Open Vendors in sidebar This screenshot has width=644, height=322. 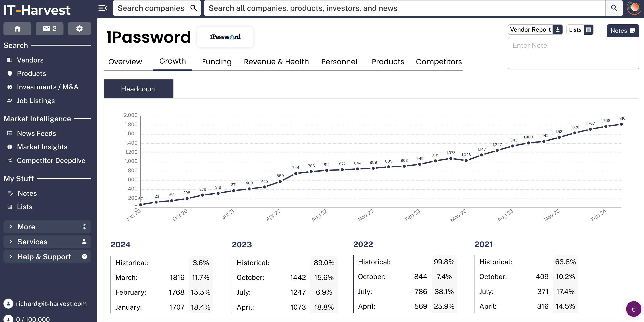tap(30, 60)
